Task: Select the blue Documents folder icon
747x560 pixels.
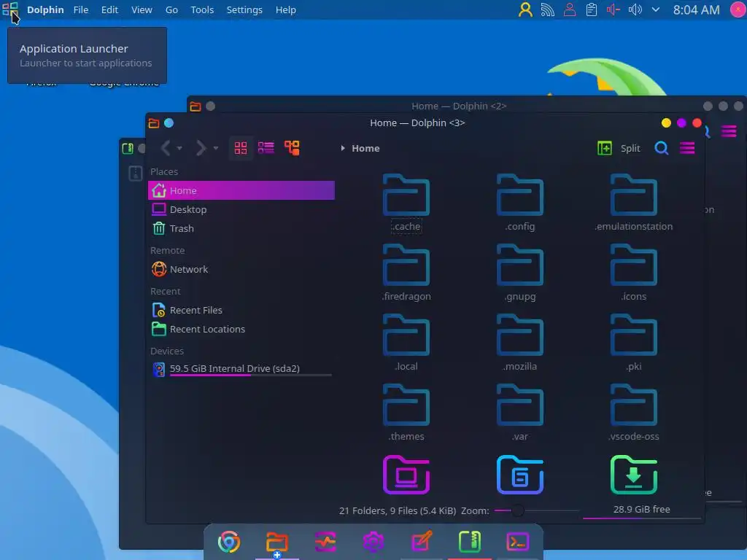Action: pyautogui.click(x=519, y=475)
